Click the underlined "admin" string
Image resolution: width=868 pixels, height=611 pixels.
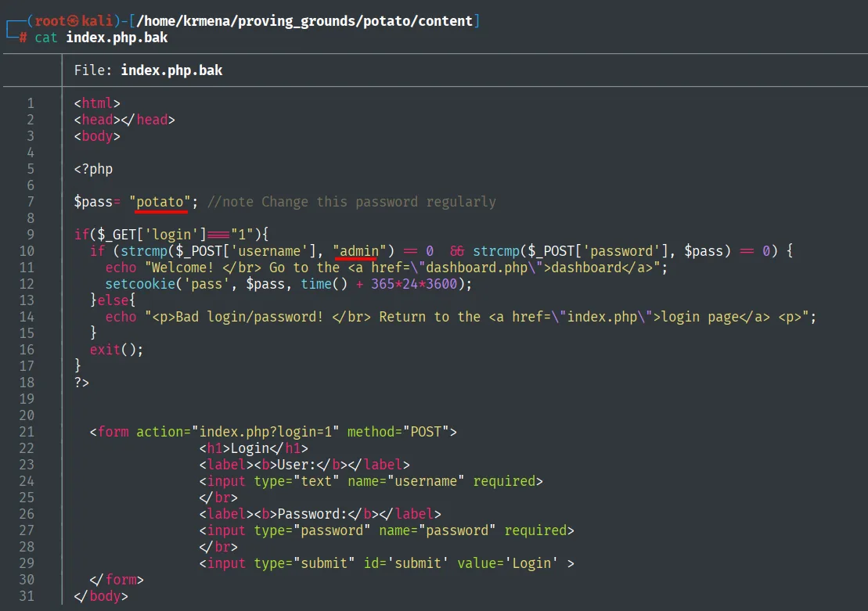pos(359,250)
